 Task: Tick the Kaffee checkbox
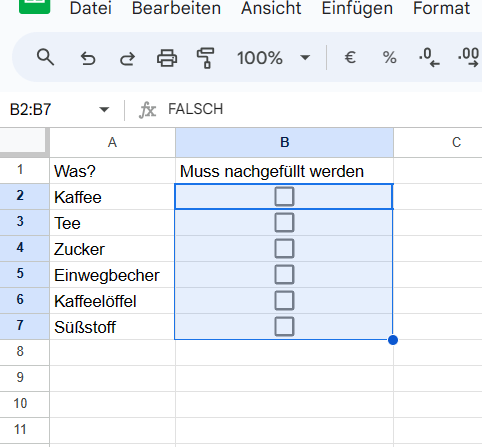point(284,196)
